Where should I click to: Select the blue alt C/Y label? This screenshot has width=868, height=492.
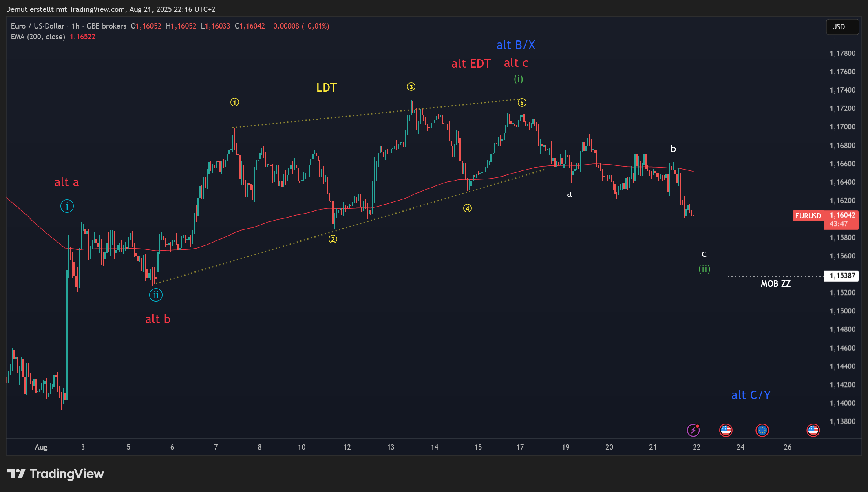pyautogui.click(x=751, y=395)
